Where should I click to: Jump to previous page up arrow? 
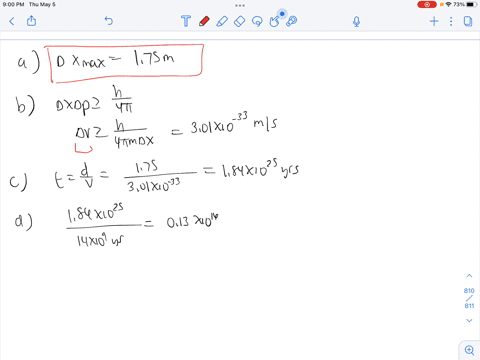click(x=469, y=276)
